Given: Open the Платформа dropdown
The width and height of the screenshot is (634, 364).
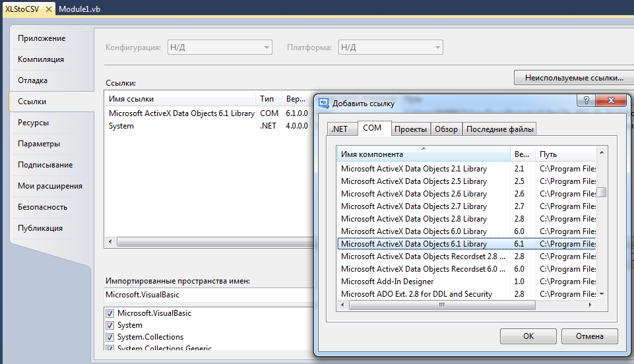Looking at the screenshot, I should [x=391, y=47].
